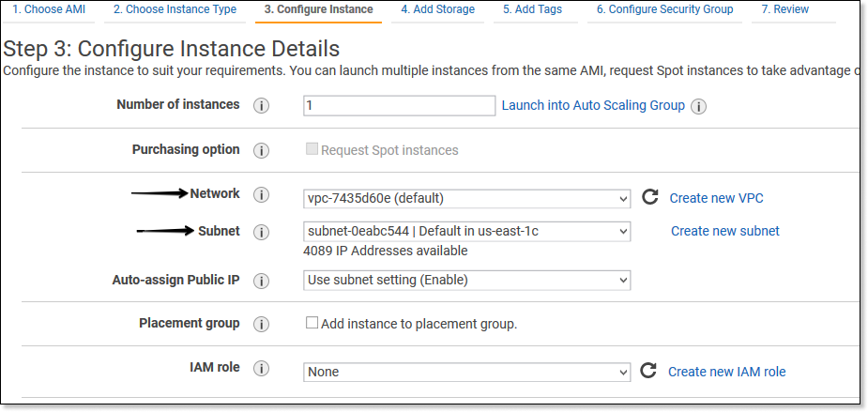
Task: Switch to 6. Configure Security Group tab
Action: [x=665, y=9]
